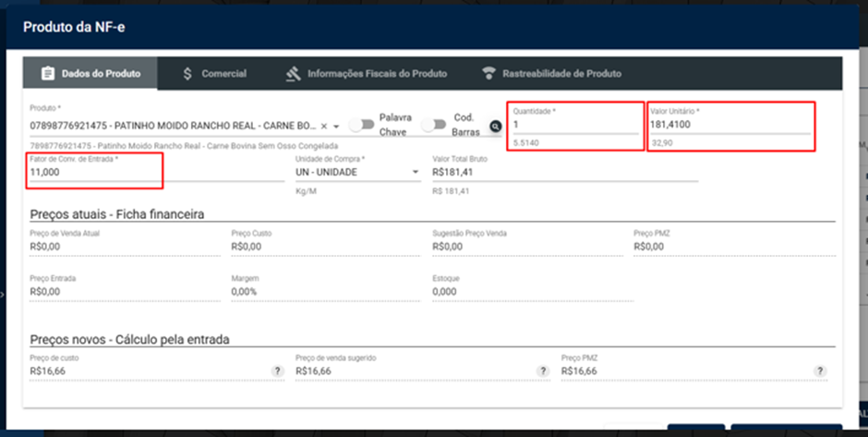The width and height of the screenshot is (868, 437).
Task: Click the wifi-style Rastreabilidade icon
Action: (x=488, y=74)
